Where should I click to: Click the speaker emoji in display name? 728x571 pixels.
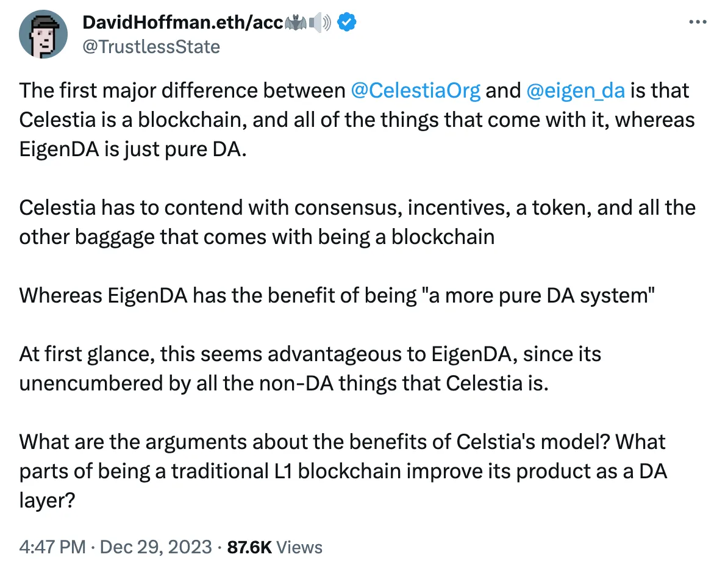320,23
